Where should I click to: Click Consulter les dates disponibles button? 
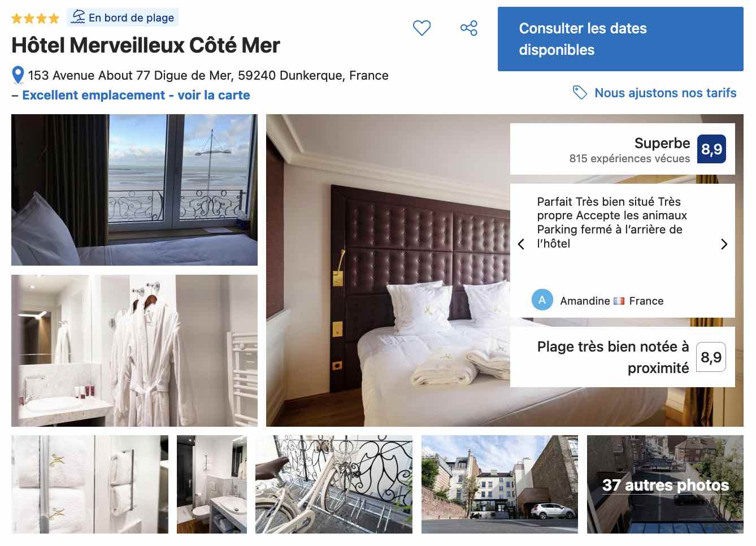pos(620,39)
